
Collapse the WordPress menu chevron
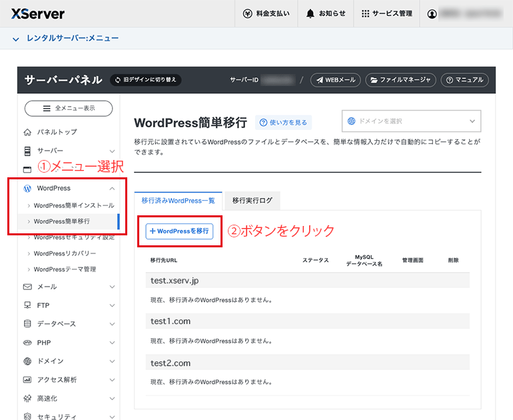tap(112, 188)
